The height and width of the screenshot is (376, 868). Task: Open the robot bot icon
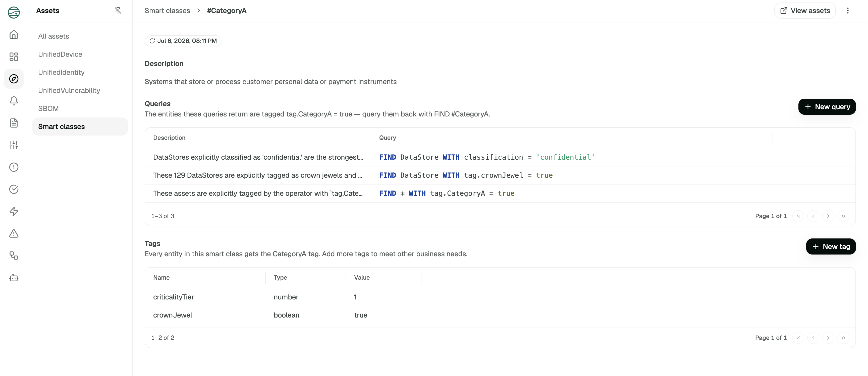(x=14, y=278)
